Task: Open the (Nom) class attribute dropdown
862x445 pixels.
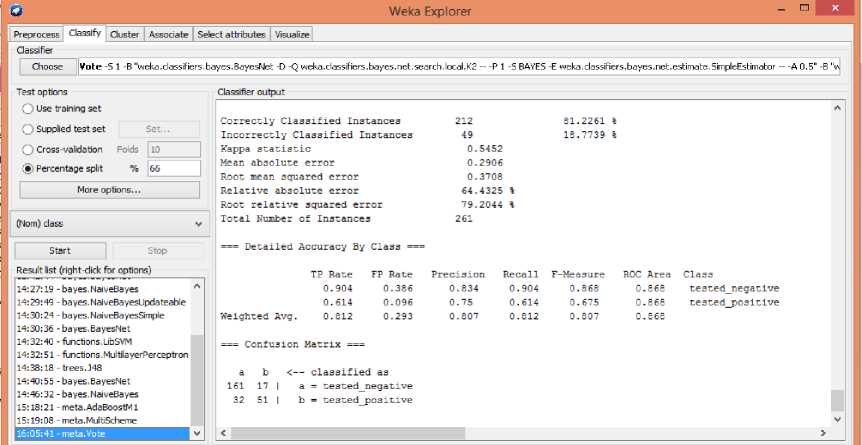Action: (x=108, y=224)
